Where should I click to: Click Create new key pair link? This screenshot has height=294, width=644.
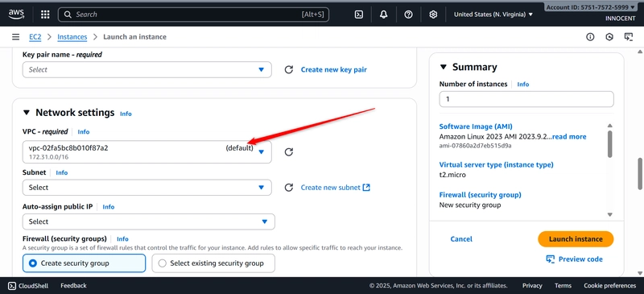[334, 69]
